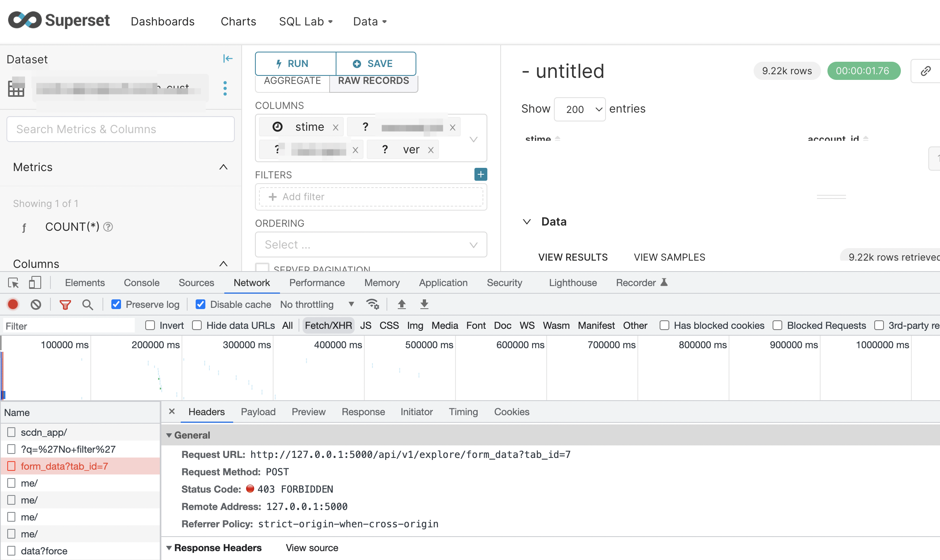This screenshot has width=940, height=560.
Task: Click the import HAR upload arrow icon
Action: pyautogui.click(x=401, y=304)
